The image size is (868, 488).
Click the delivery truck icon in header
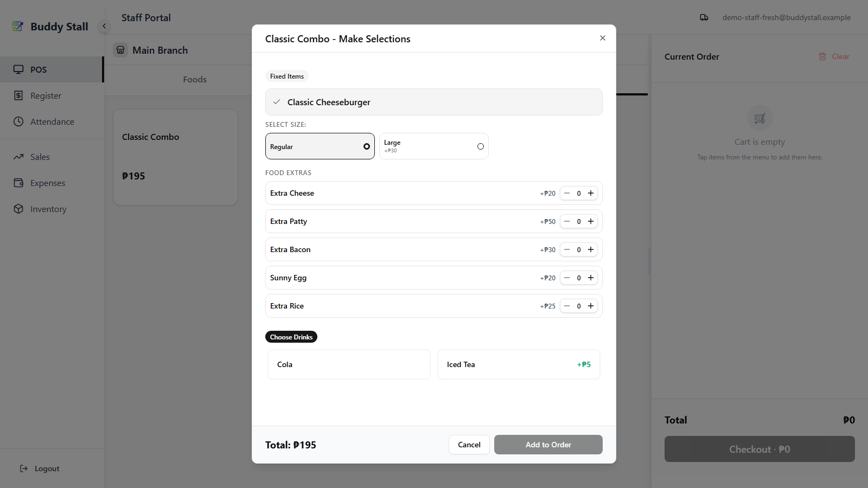click(704, 17)
